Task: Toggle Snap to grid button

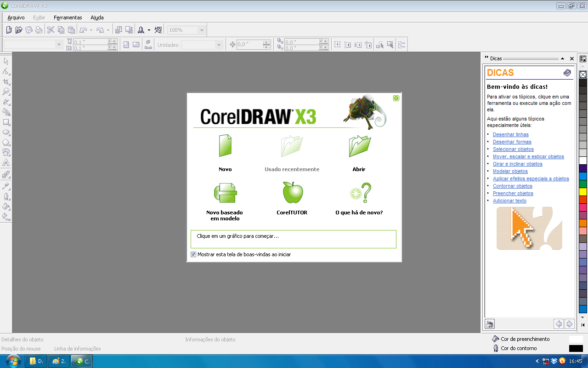Action: (338, 45)
